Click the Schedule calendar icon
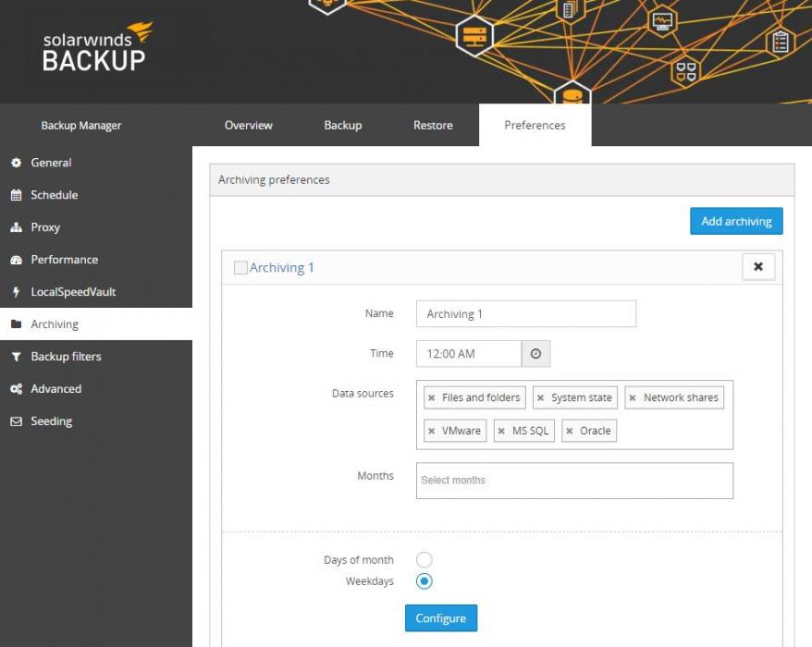The image size is (812, 647). (x=16, y=195)
